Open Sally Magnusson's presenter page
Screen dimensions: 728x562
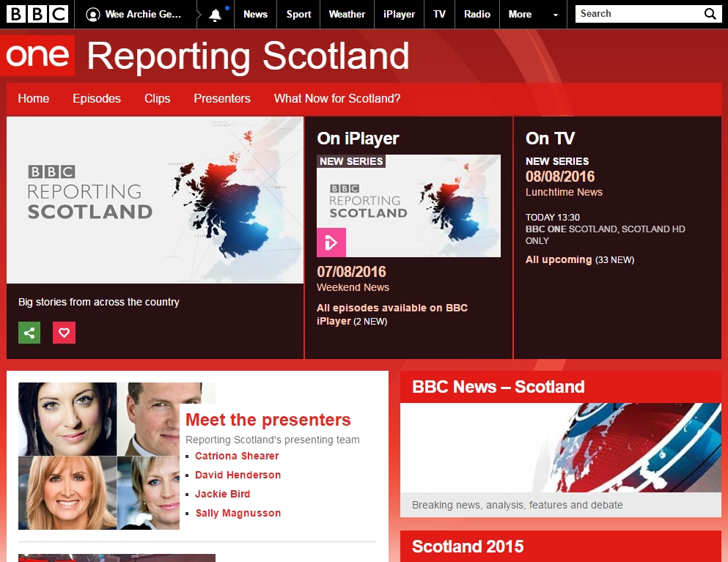pyautogui.click(x=238, y=513)
